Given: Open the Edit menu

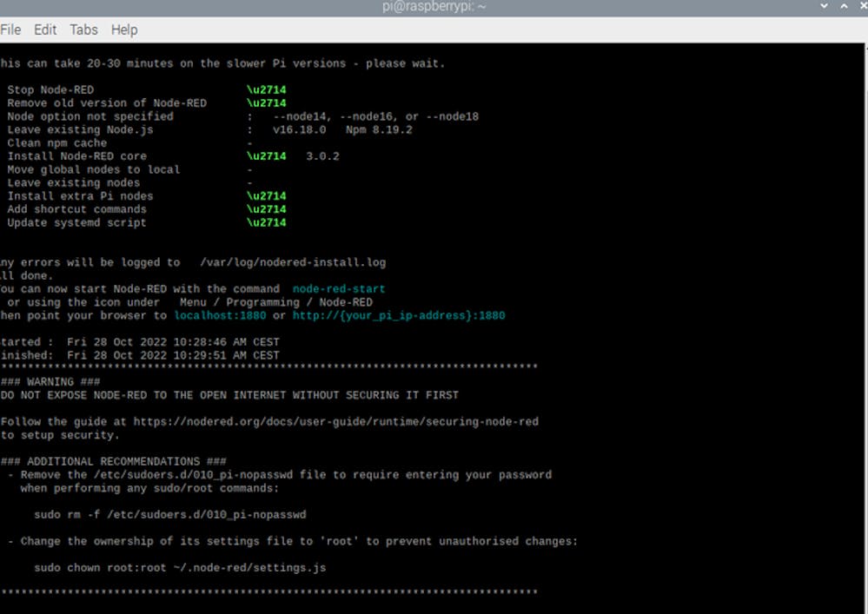Looking at the screenshot, I should tap(45, 30).
